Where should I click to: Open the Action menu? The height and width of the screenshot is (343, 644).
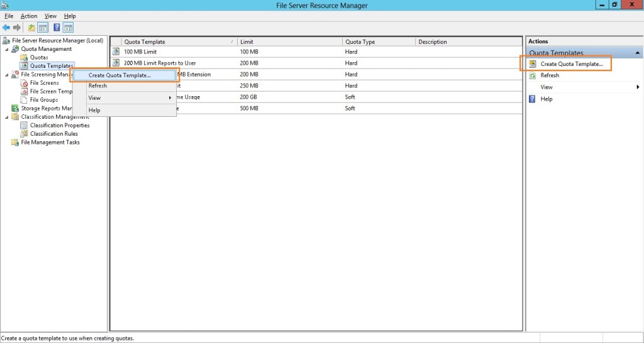(x=28, y=16)
